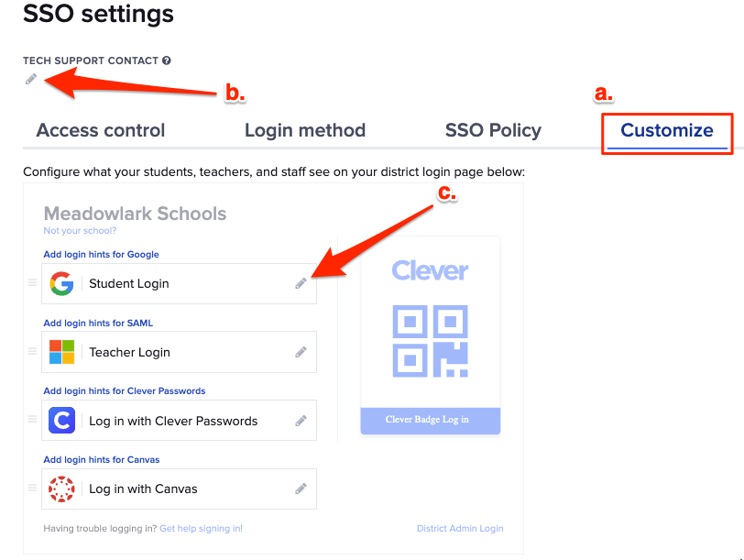Select the Microsoft logo on Teacher Login
This screenshot has height=560, width=744.
(x=60, y=352)
